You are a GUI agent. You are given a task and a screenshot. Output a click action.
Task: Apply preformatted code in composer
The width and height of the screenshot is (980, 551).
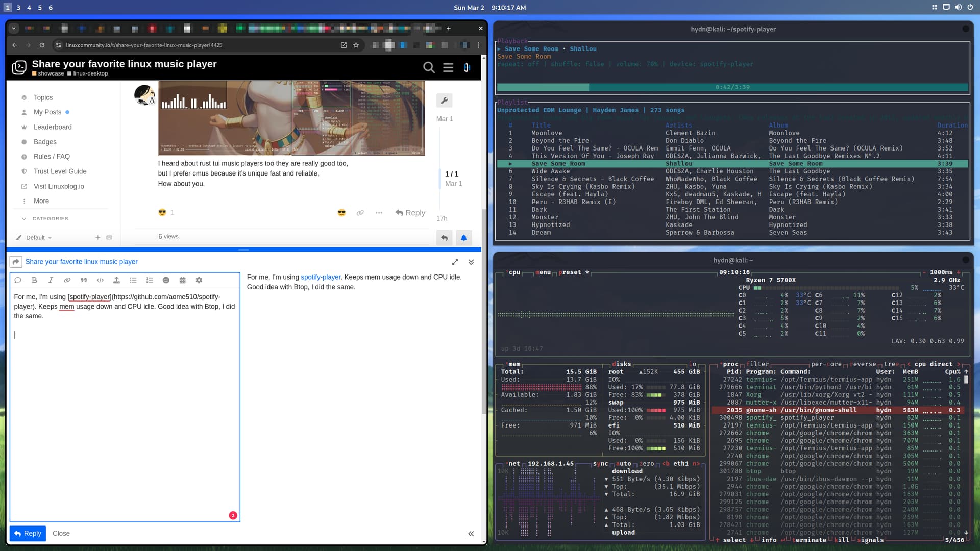[x=100, y=280]
